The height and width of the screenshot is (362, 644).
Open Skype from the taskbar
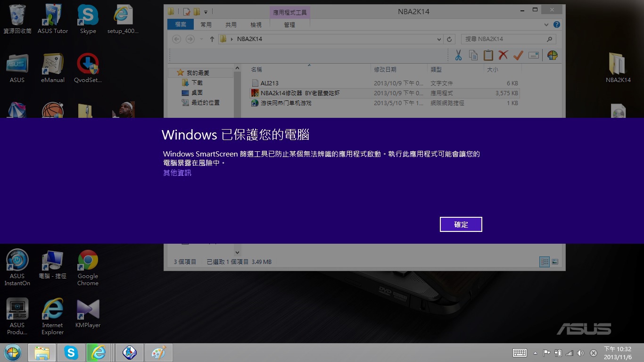pos(71,353)
